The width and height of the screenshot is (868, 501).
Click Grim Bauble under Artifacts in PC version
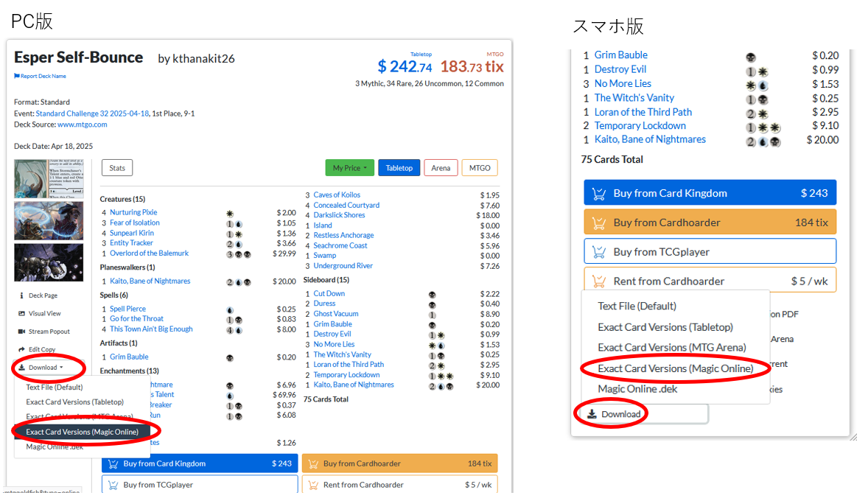tap(129, 357)
